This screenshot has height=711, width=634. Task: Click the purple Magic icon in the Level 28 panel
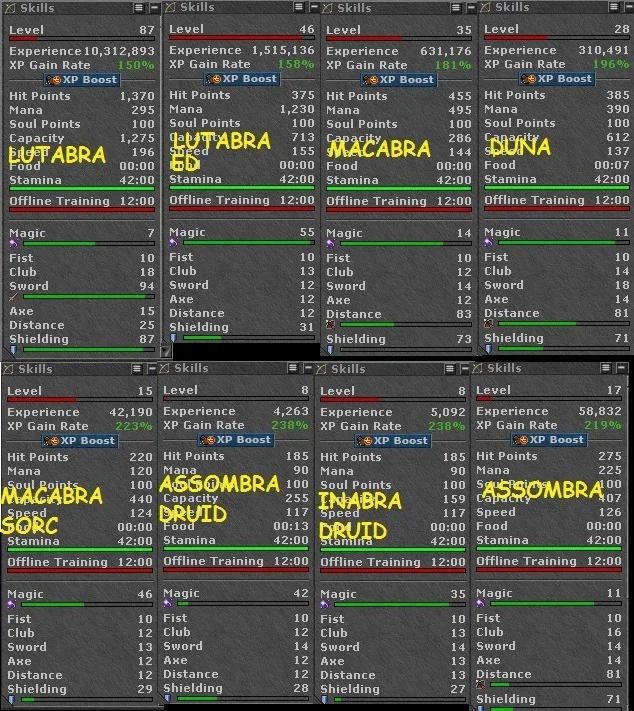pyautogui.click(x=489, y=243)
